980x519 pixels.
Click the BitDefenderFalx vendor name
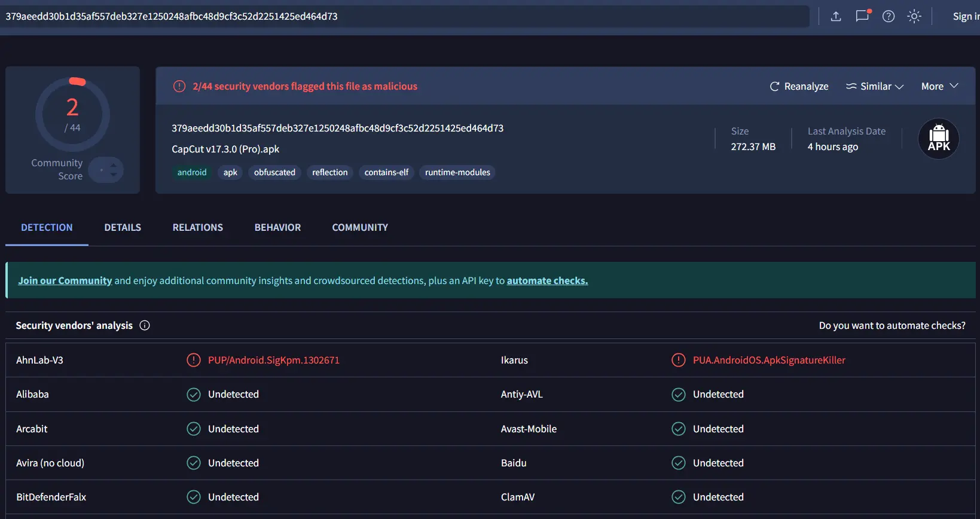(x=51, y=497)
